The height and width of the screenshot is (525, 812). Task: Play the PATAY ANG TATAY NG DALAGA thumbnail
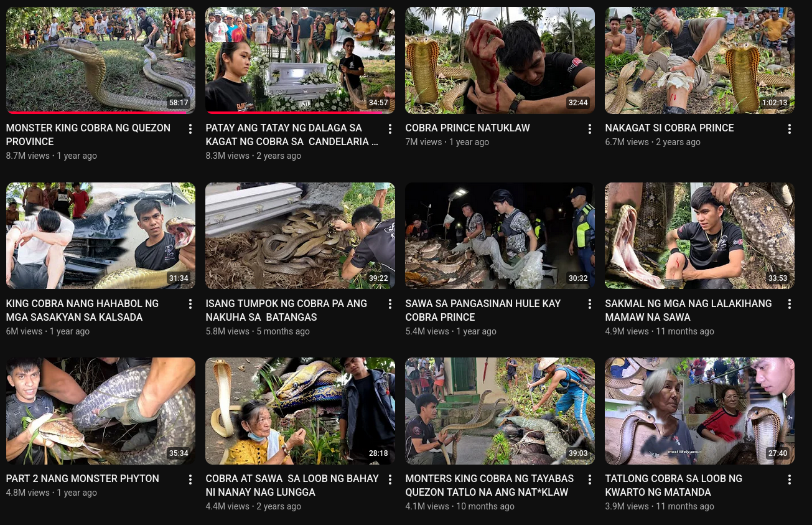[x=301, y=60]
